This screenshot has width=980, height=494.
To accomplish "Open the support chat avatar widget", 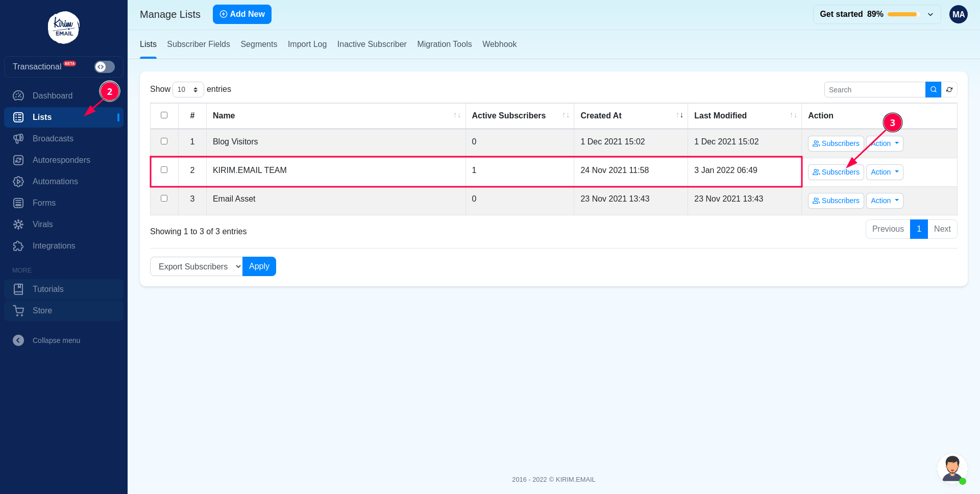I will tap(952, 468).
